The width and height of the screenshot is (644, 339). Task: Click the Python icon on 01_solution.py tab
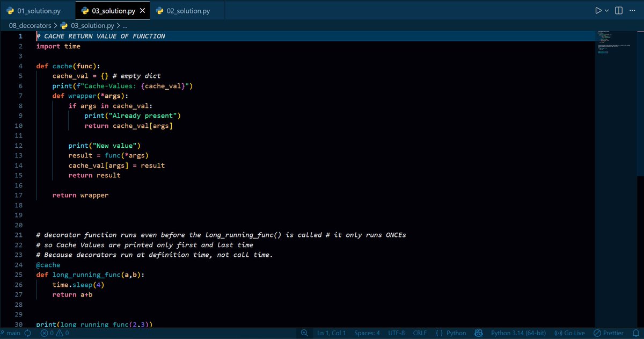coord(10,11)
